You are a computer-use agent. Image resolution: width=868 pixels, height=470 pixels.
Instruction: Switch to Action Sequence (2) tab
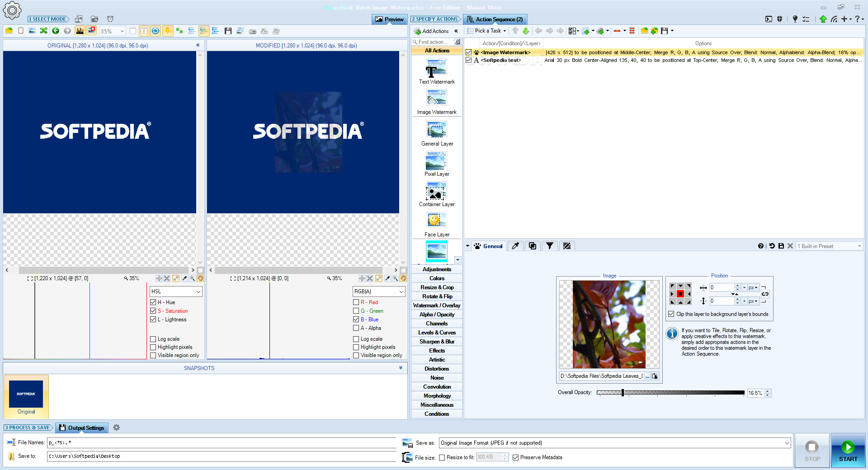point(495,19)
